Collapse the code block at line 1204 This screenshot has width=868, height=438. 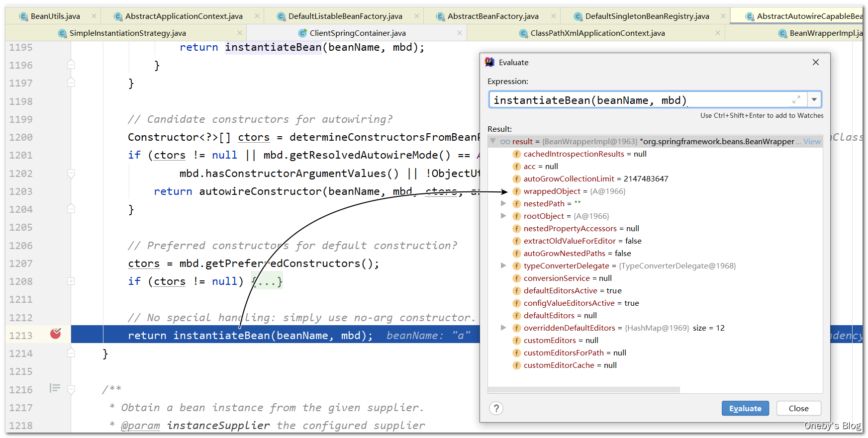point(71,209)
